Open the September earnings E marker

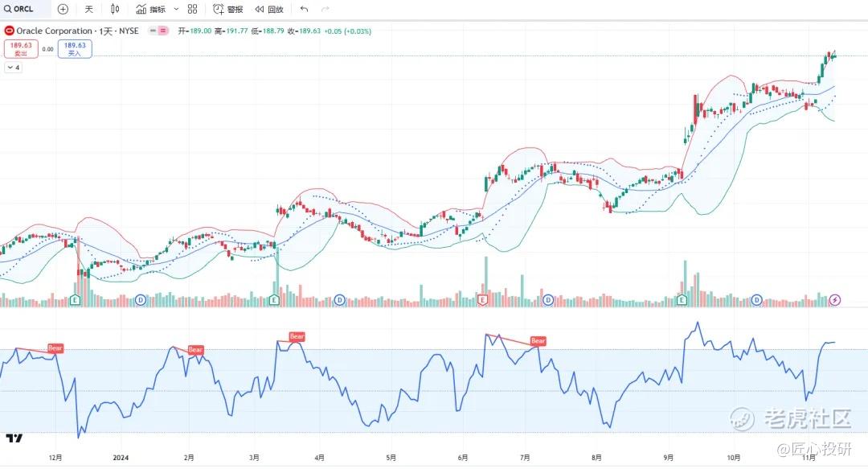(x=682, y=300)
